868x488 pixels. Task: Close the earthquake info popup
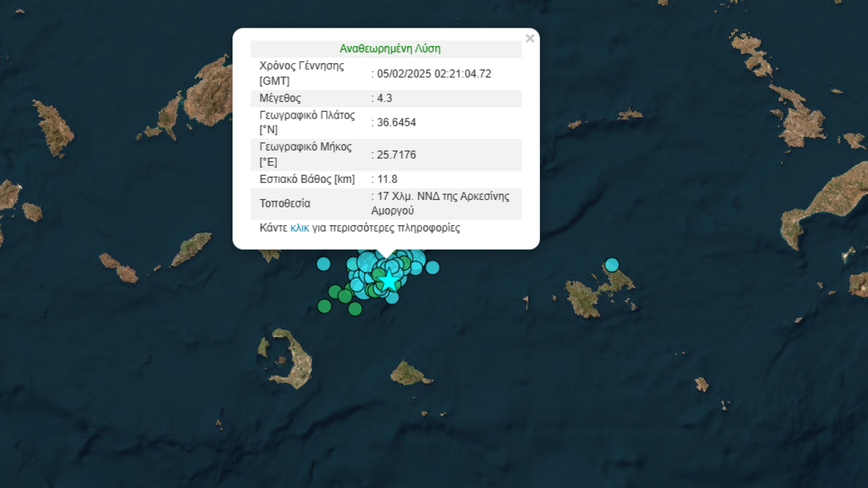pyautogui.click(x=530, y=39)
